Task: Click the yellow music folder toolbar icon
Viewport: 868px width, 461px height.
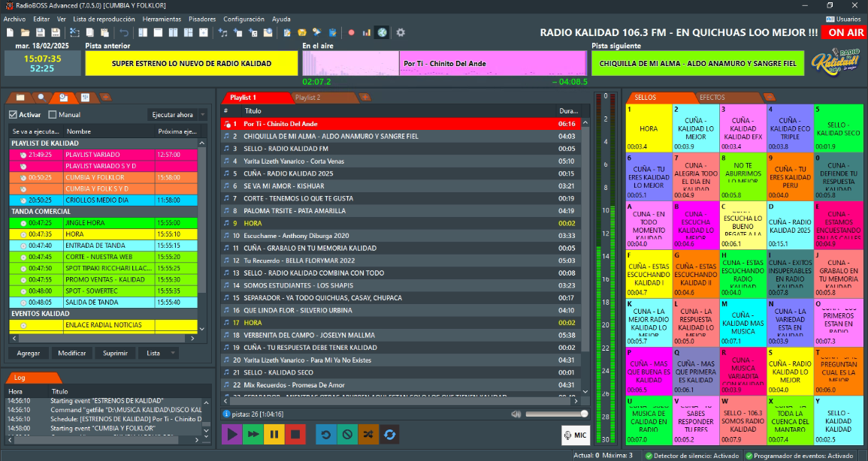Action: pyautogui.click(x=302, y=32)
